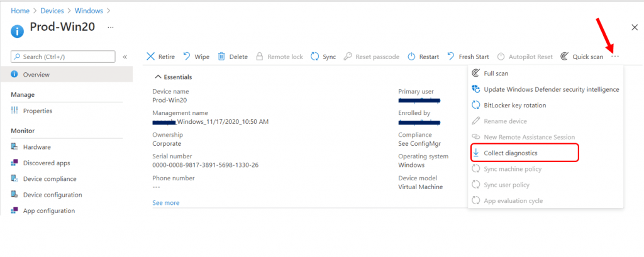Click the See ConfigMgr compliance value

(x=419, y=144)
